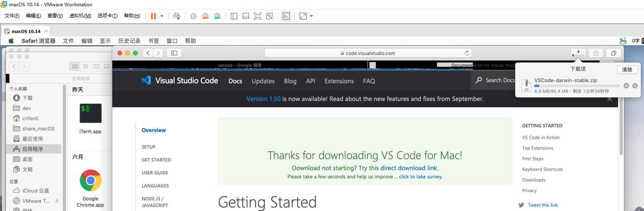Toggle Safari sidebar button

pos(174,53)
